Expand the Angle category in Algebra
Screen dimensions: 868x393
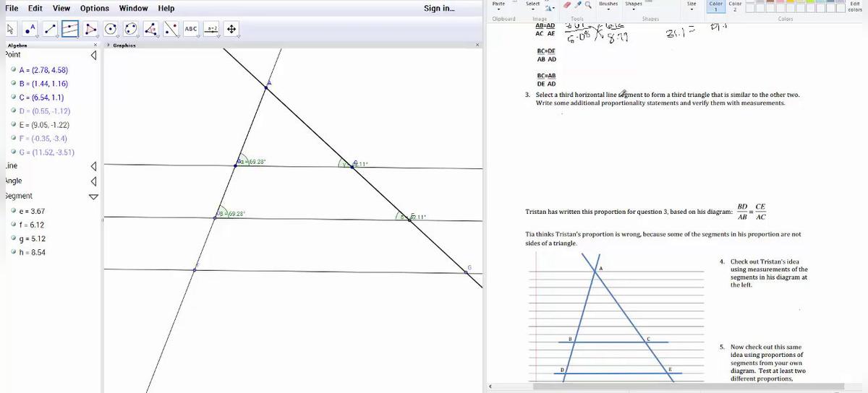93,181
